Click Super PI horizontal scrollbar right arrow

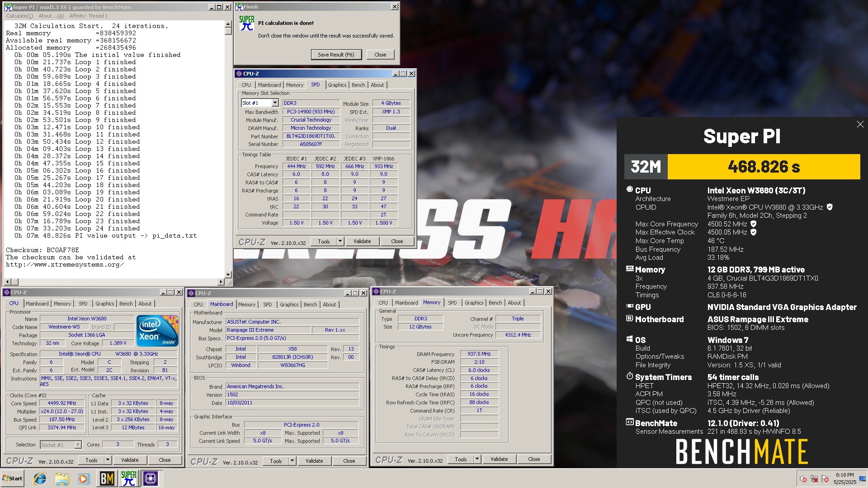221,282
